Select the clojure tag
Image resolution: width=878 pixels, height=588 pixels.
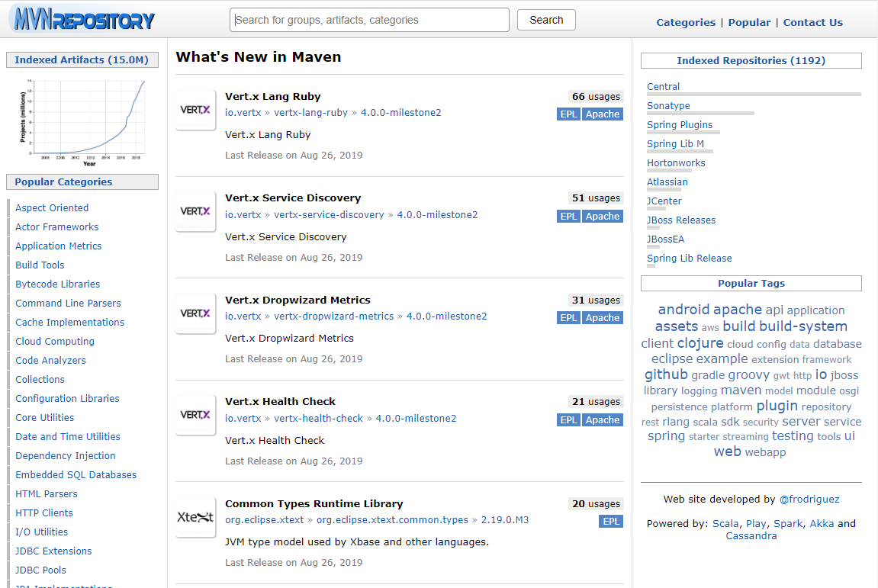coord(700,342)
